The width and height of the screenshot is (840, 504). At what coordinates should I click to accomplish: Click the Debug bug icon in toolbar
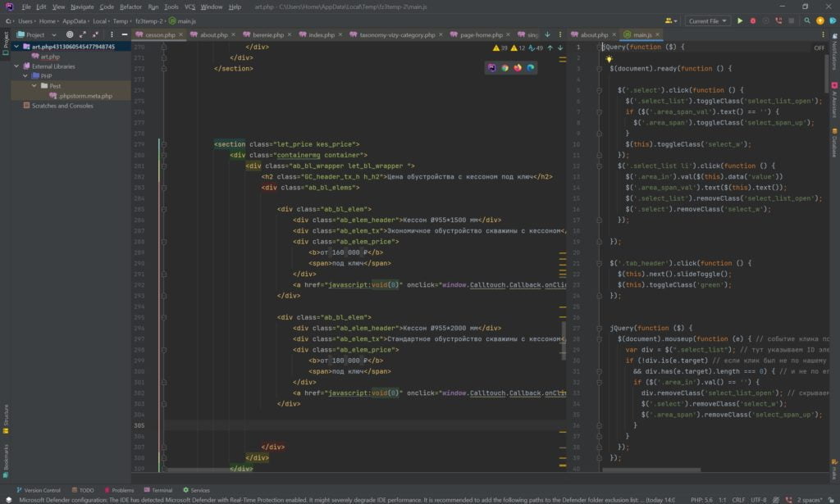[752, 20]
